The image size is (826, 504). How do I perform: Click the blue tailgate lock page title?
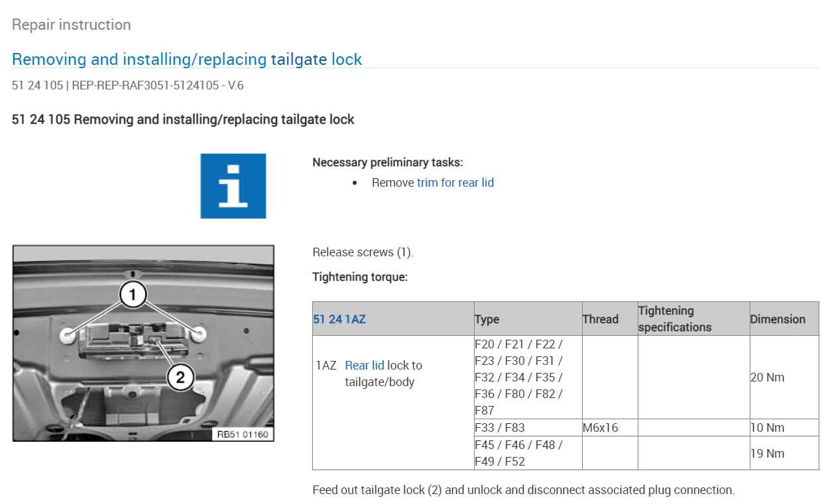coord(187,60)
